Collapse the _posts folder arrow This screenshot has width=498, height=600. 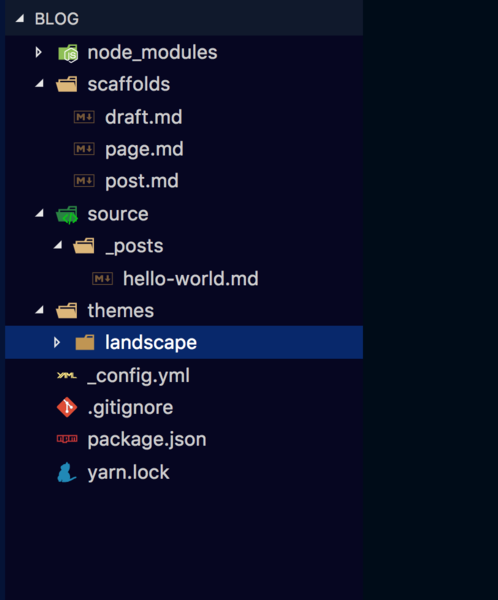click(x=58, y=245)
